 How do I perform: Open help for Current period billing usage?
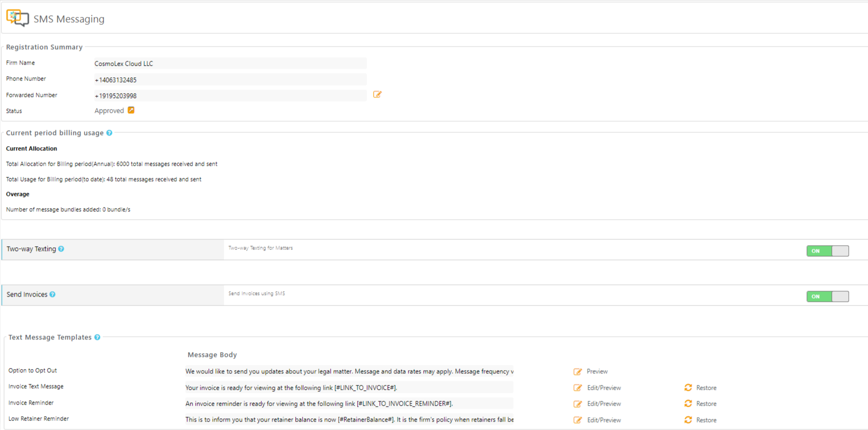point(110,133)
